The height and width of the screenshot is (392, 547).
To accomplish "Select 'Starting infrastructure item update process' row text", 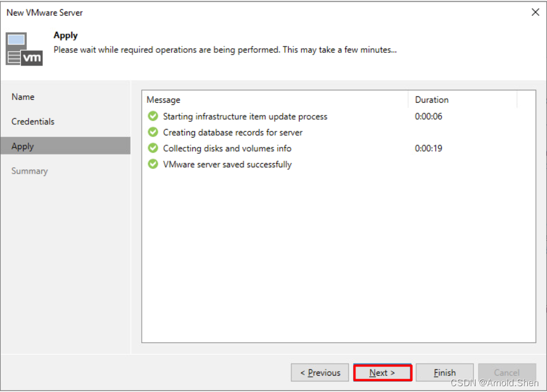I will (245, 117).
